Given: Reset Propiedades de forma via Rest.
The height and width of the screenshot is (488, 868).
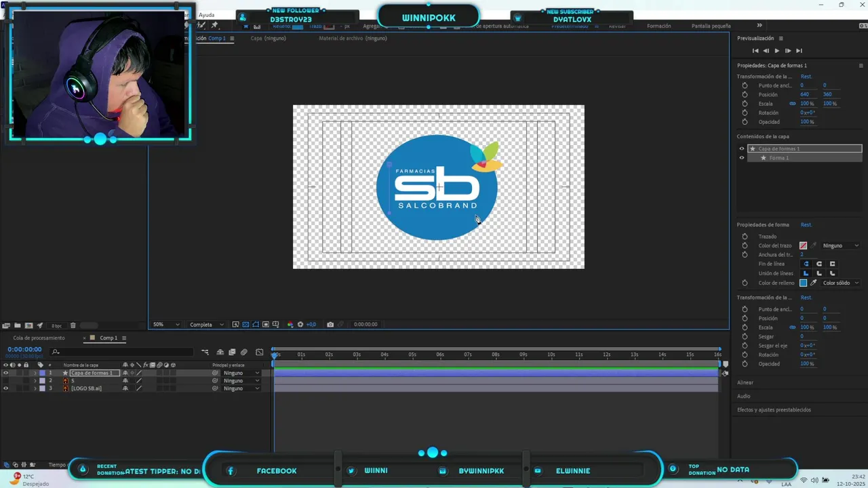Looking at the screenshot, I should [x=806, y=225].
